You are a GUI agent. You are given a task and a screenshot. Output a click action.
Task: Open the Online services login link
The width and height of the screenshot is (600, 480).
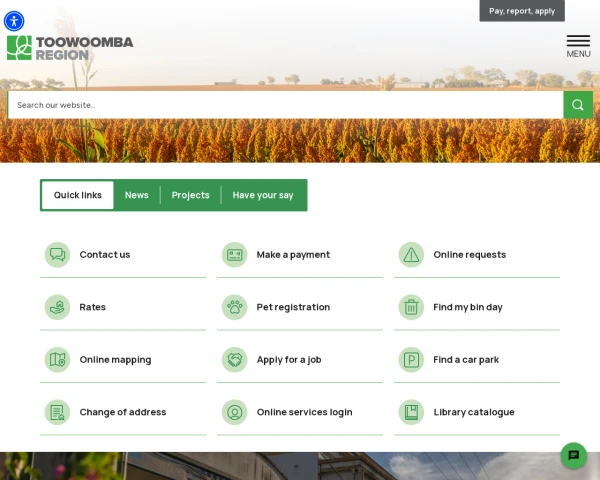click(x=304, y=412)
